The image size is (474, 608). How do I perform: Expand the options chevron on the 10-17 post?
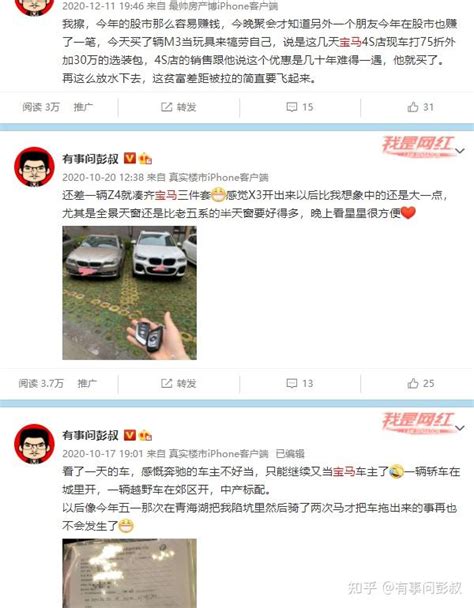coord(460,428)
